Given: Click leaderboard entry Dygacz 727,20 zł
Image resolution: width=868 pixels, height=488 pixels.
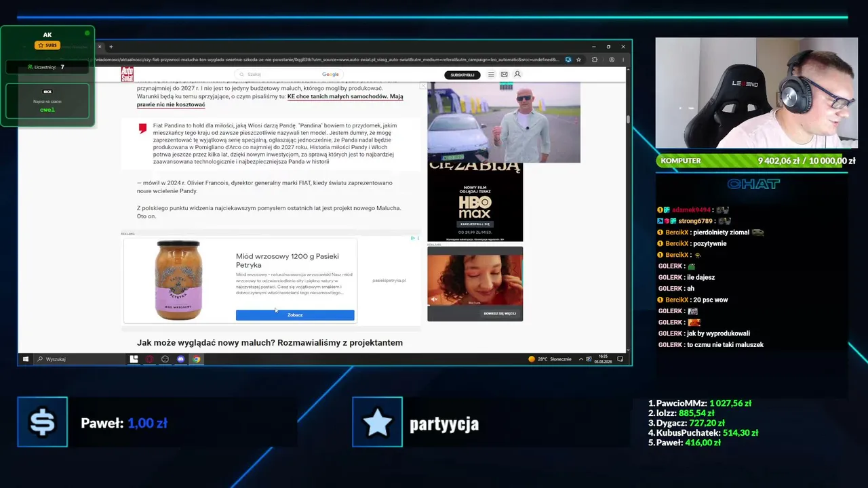Looking at the screenshot, I should [x=687, y=423].
